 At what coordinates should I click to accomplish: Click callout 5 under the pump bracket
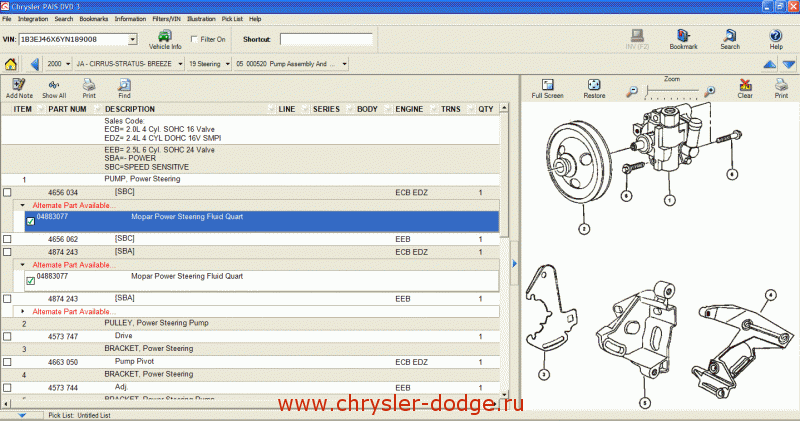pos(645,403)
